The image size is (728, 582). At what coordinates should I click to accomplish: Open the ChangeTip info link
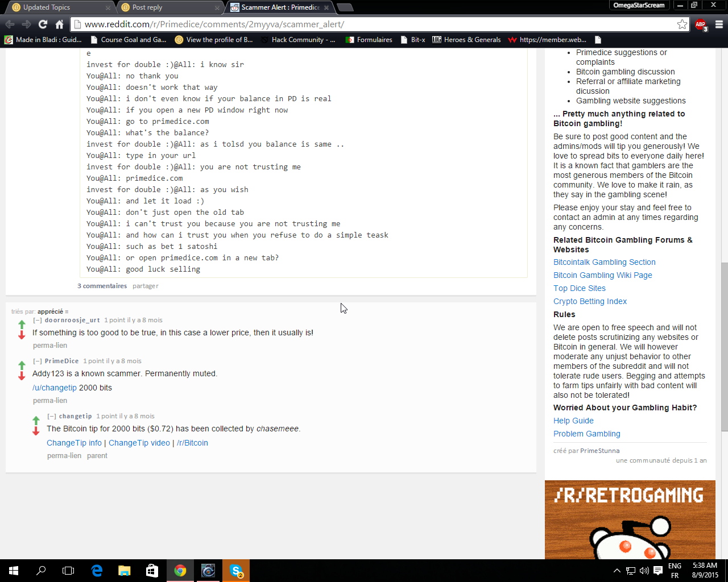(74, 443)
